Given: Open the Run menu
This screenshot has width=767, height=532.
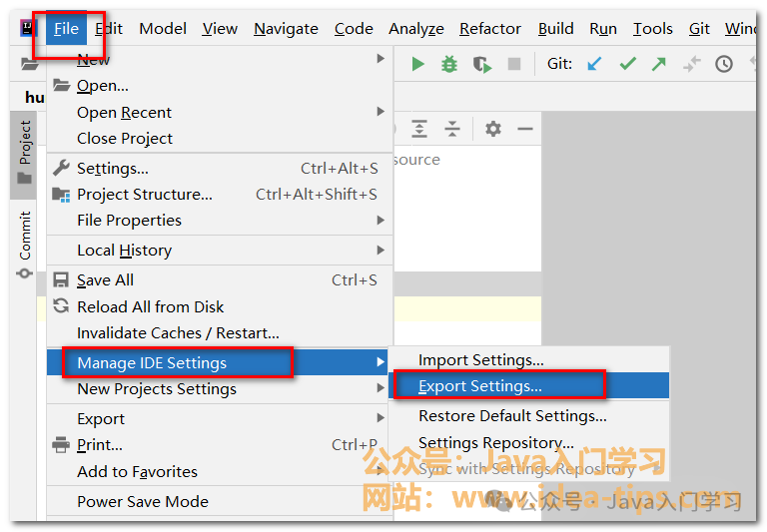Looking at the screenshot, I should [x=603, y=28].
